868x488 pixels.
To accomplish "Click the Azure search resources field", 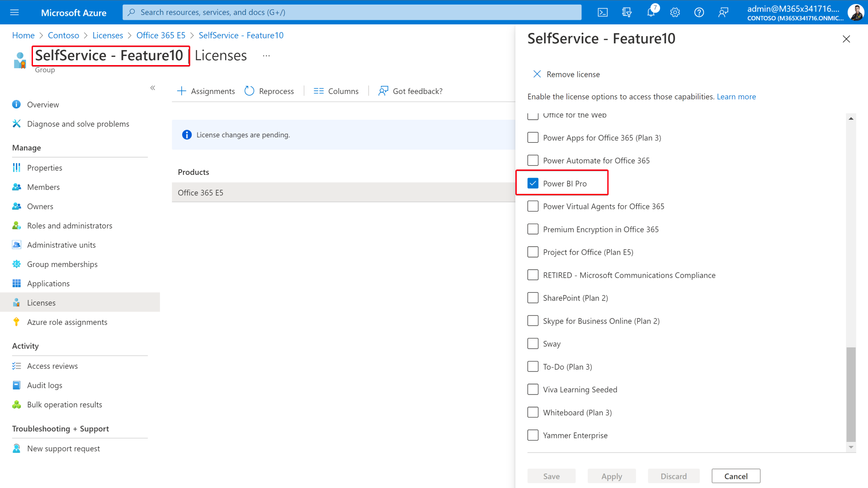I will pyautogui.click(x=352, y=12).
